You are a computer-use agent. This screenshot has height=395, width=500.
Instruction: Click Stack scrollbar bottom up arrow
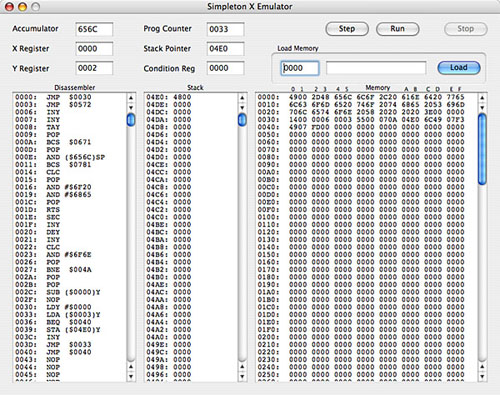[x=242, y=367]
